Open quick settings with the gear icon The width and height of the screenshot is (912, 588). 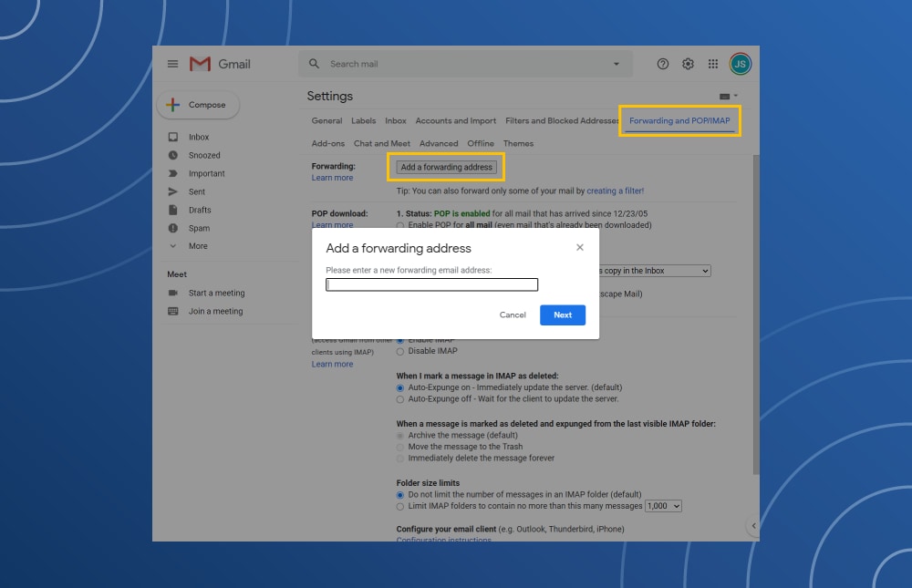(x=688, y=64)
